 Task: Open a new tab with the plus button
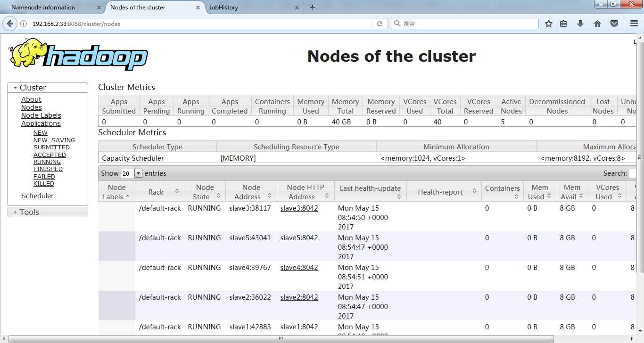pos(313,8)
